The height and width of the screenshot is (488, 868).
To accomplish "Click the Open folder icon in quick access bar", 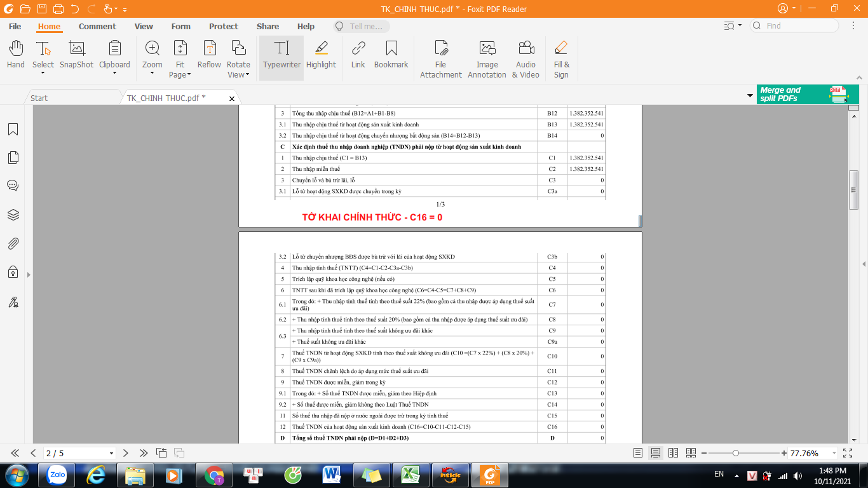I will 25,9.
